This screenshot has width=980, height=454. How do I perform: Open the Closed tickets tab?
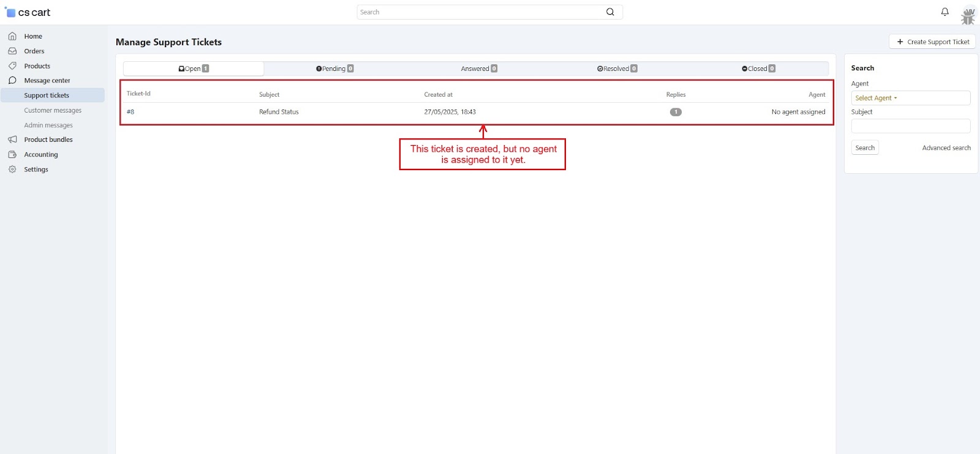coord(758,69)
